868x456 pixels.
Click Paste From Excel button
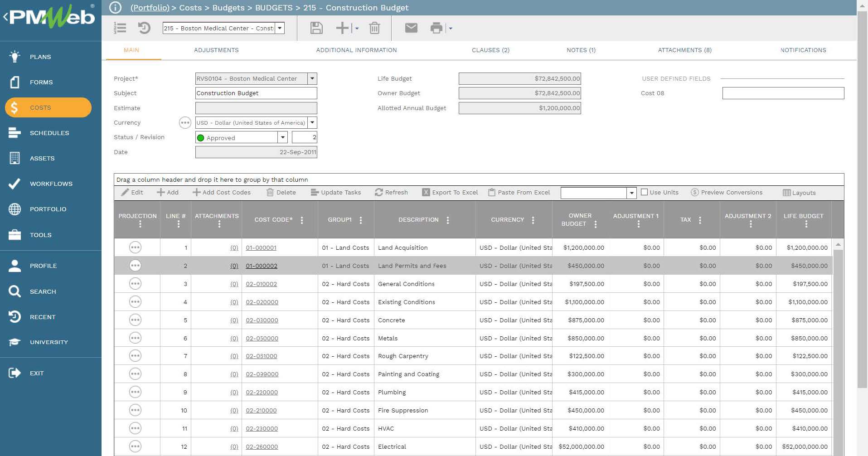click(x=519, y=192)
